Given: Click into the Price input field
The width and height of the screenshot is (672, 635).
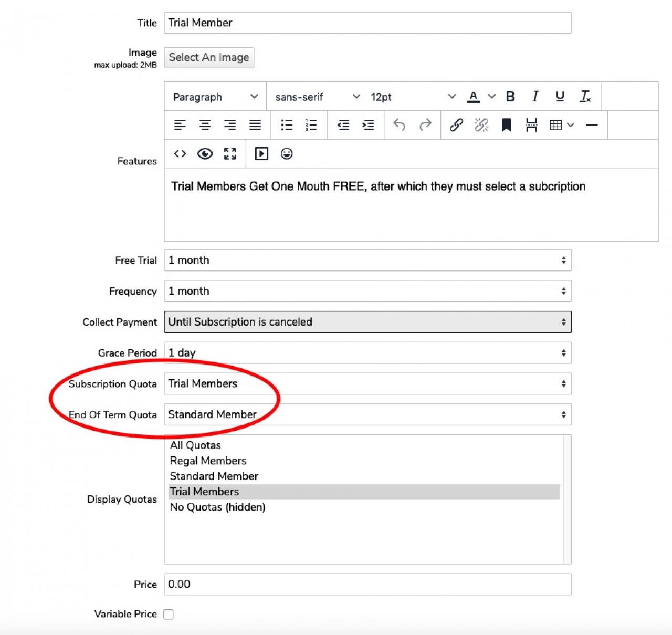Looking at the screenshot, I should click(x=367, y=584).
